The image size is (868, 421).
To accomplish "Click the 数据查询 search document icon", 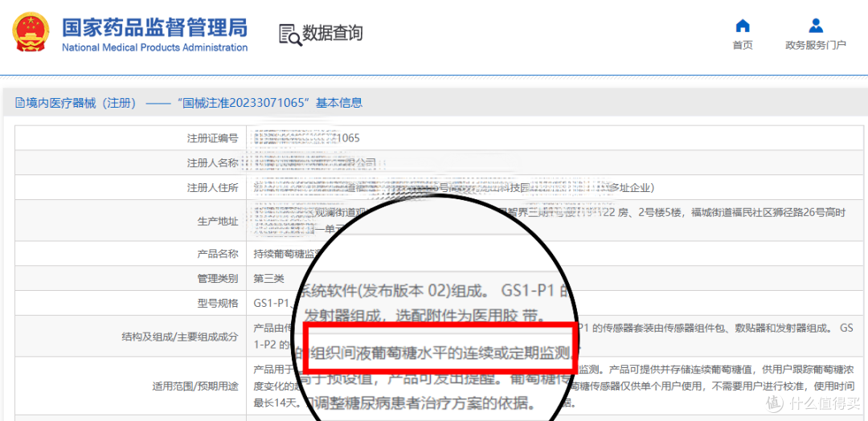I will (x=290, y=35).
